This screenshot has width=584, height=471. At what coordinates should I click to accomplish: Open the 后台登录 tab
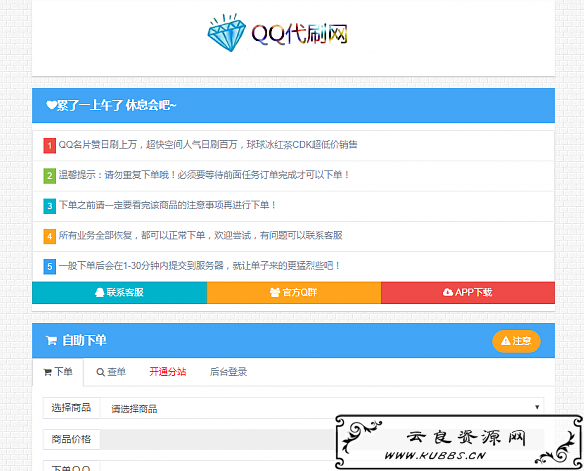pos(228,372)
